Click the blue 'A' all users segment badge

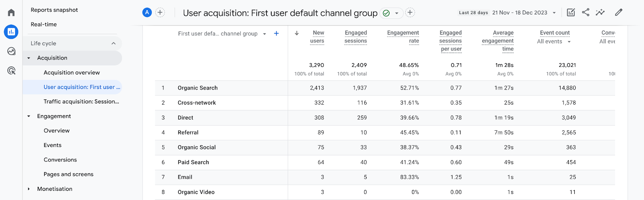(147, 12)
